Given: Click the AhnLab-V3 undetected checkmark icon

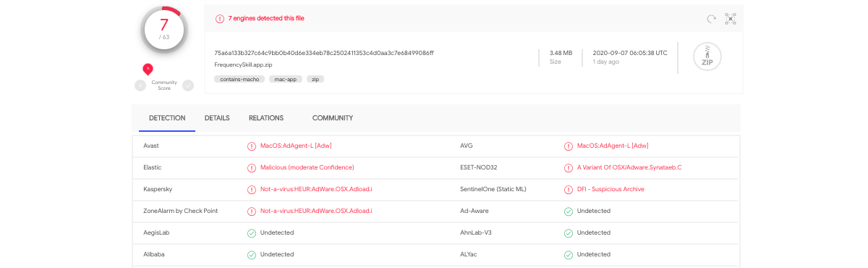Looking at the screenshot, I should pos(569,233).
